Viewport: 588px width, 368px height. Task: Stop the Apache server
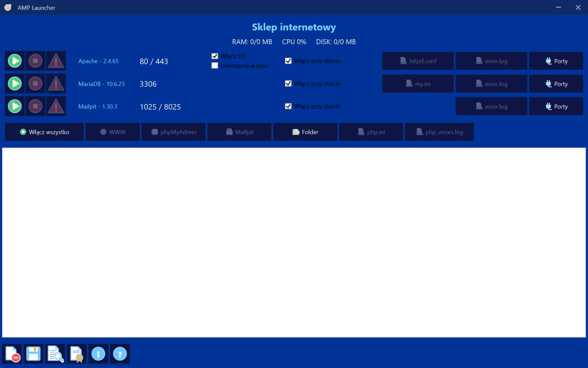pyautogui.click(x=35, y=61)
